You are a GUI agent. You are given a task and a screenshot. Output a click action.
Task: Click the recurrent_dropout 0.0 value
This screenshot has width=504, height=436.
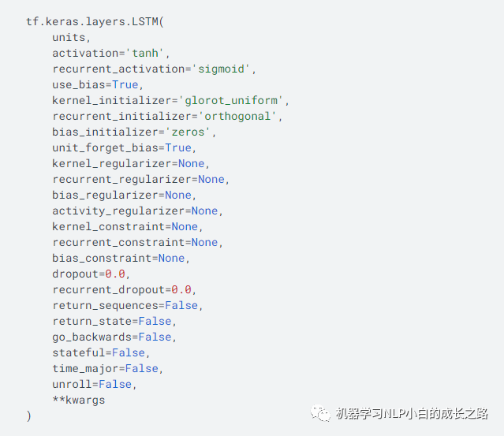tap(181, 289)
